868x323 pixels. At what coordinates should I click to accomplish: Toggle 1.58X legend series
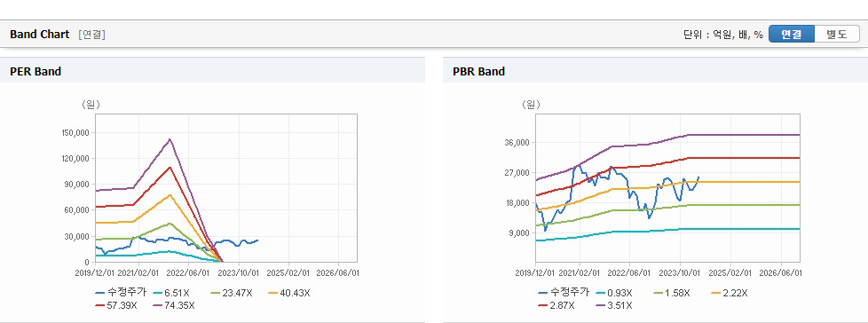[672, 293]
